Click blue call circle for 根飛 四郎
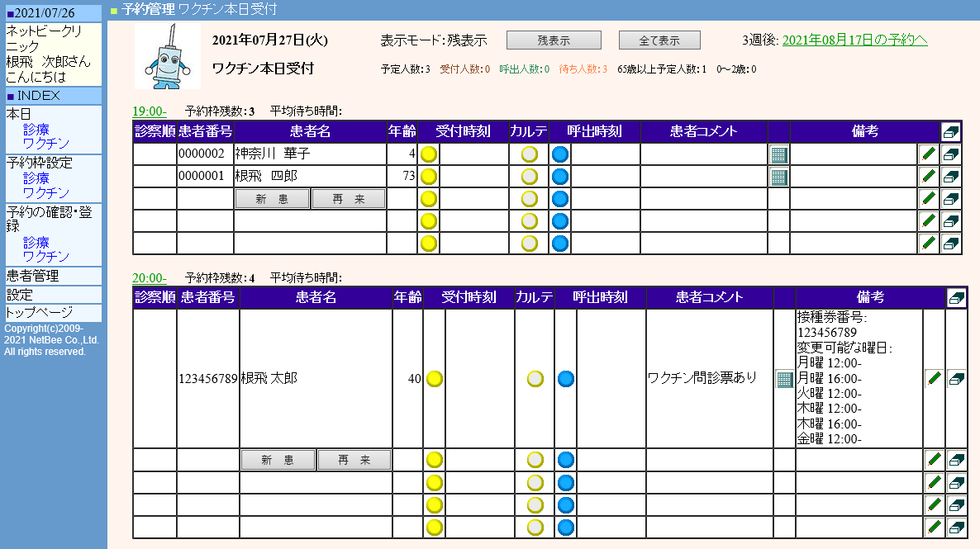Image resolution: width=980 pixels, height=549 pixels. [560, 177]
